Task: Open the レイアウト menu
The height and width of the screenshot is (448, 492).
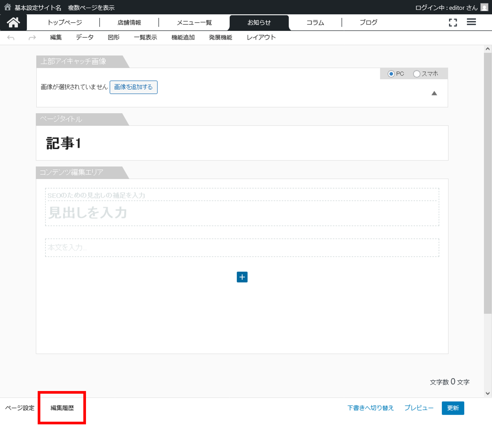Action: tap(261, 37)
